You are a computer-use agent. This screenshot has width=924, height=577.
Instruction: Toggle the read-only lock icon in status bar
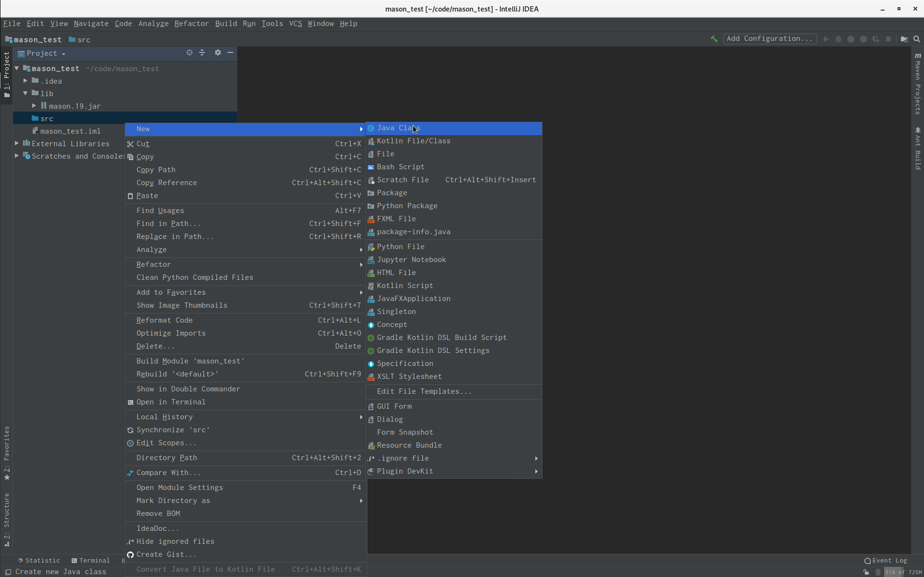point(866,572)
